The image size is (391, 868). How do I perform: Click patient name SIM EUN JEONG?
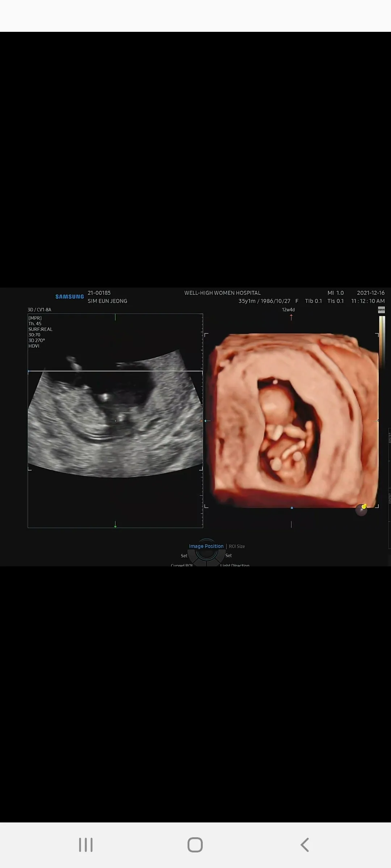click(x=108, y=301)
